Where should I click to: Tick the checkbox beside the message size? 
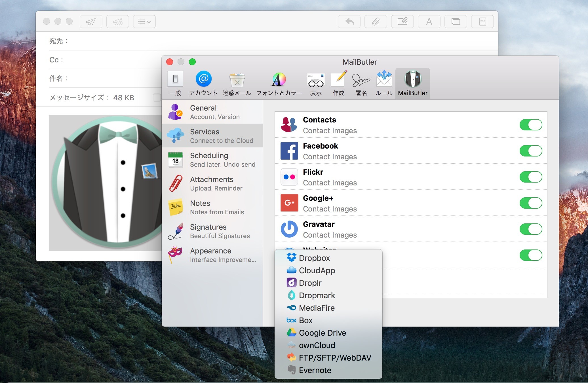click(x=157, y=98)
